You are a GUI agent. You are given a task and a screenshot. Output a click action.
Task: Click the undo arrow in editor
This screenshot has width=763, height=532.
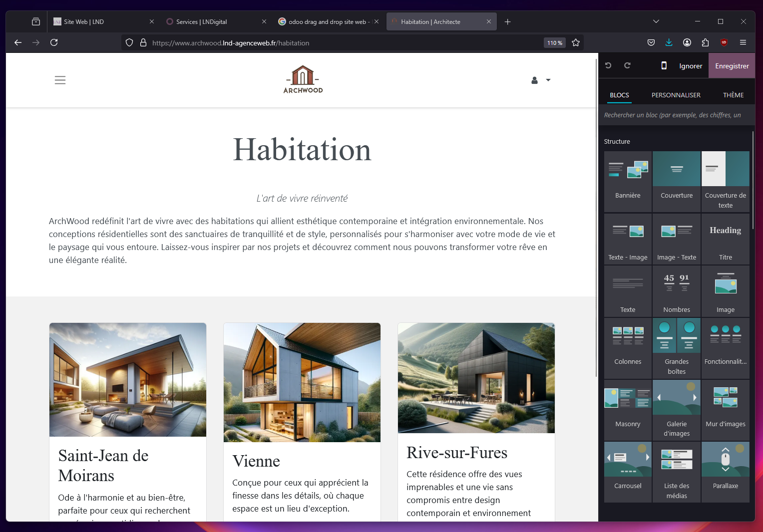[608, 65]
